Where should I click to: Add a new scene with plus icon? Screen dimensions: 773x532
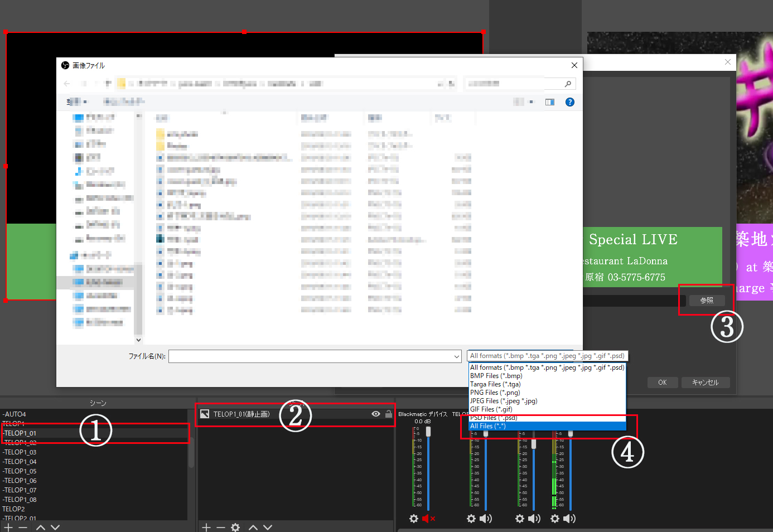point(8,527)
